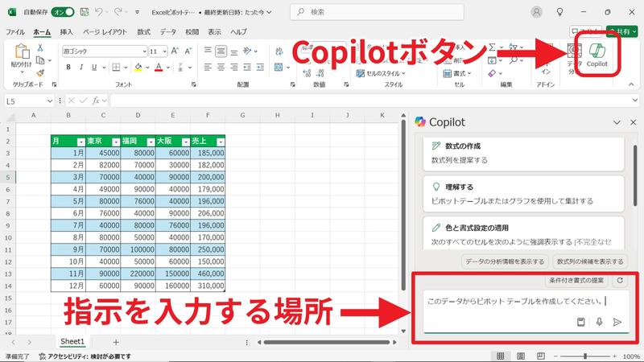Click 数式列の候補を表示する button
Viewport: 644px width, 362px height.
pos(590,261)
